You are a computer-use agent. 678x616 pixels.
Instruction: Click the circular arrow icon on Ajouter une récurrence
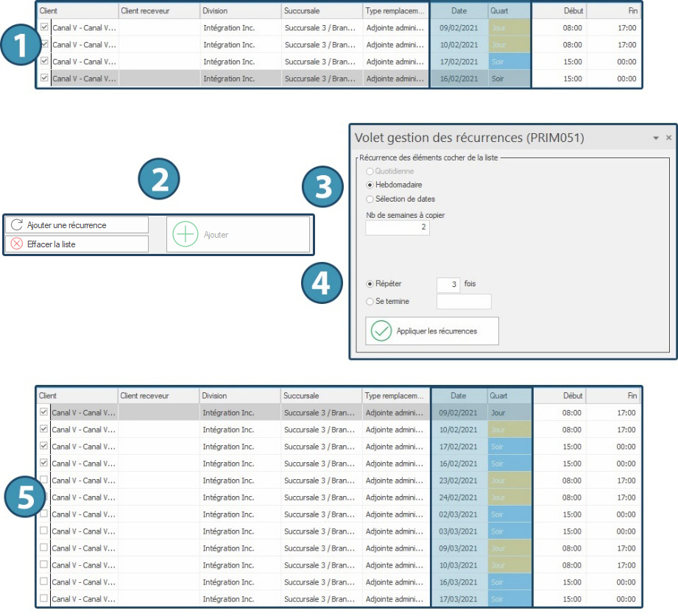click(x=17, y=225)
